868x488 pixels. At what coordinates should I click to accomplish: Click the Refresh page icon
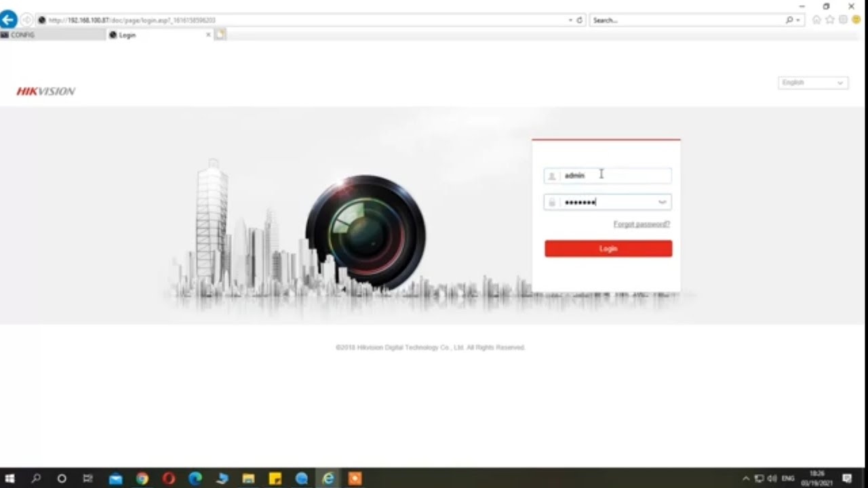point(580,20)
